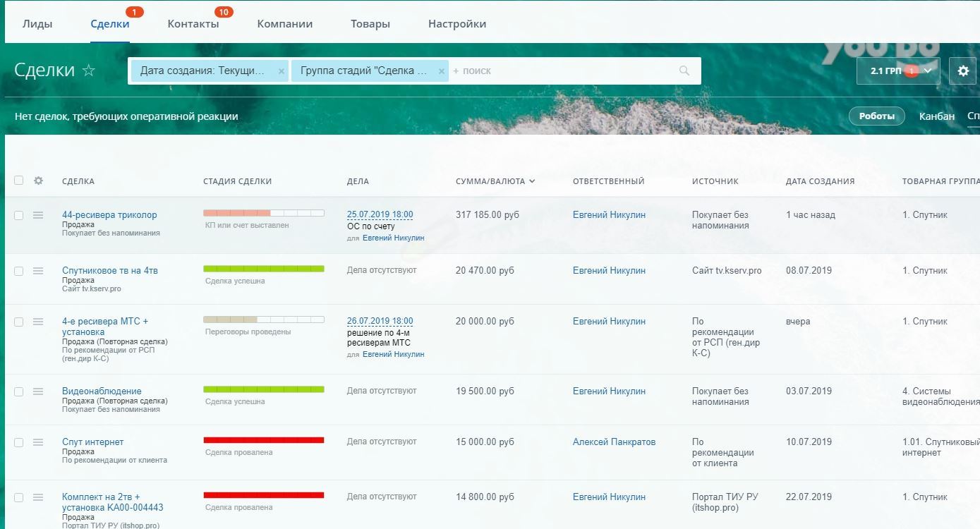
Task: Switch to Канбан view
Action: [937, 116]
